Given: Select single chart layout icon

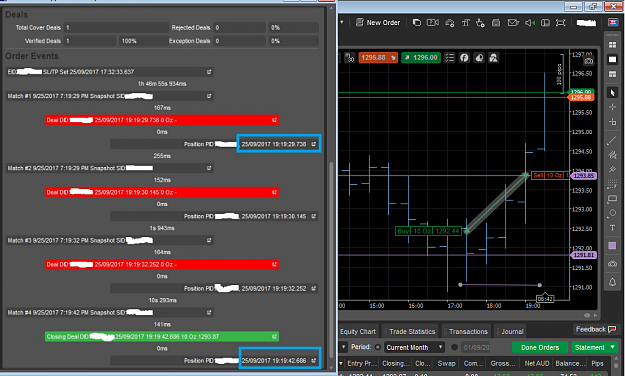Looking at the screenshot, I should point(613,60).
